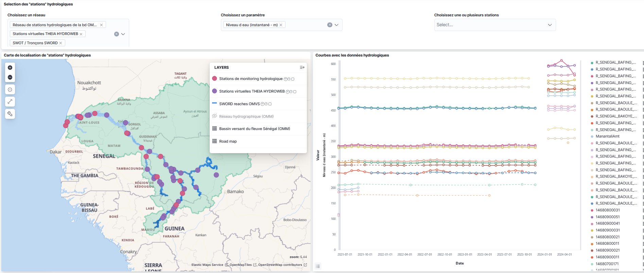Image resolution: width=644 pixels, height=273 pixels.
Task: Expand the parameter dropdown chevron
Action: (x=336, y=25)
